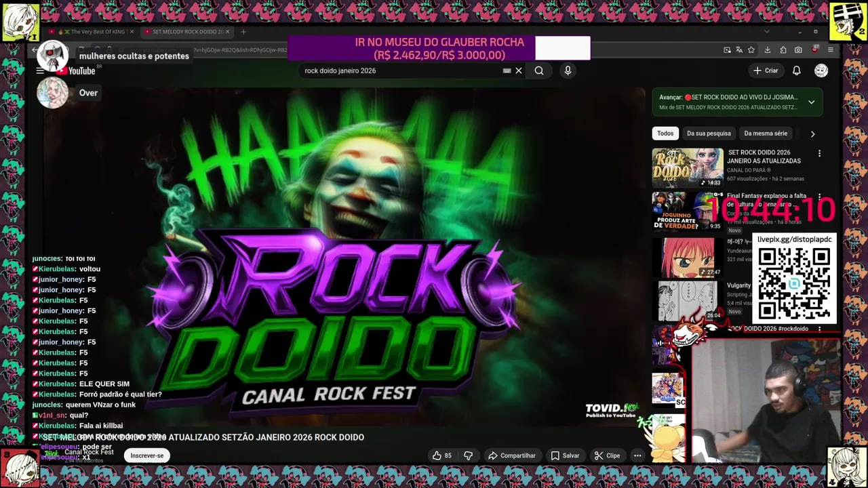Close the 'SET MELODY ROCK DOIDO' tab

[227, 32]
